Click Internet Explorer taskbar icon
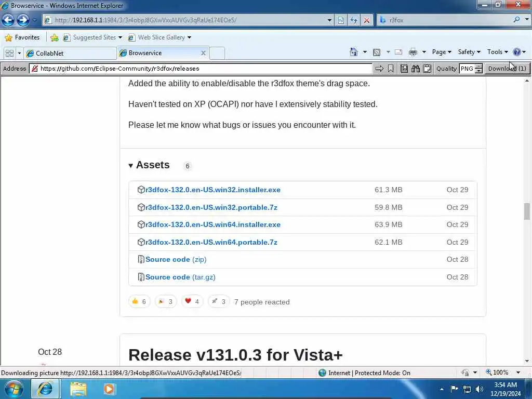The width and height of the screenshot is (532, 399). pyautogui.click(x=45, y=389)
